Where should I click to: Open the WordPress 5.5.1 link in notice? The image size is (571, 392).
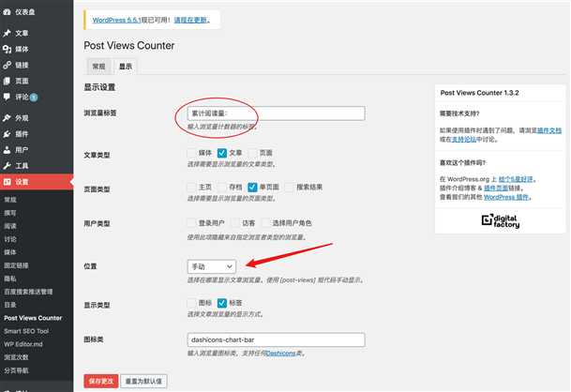pyautogui.click(x=116, y=20)
